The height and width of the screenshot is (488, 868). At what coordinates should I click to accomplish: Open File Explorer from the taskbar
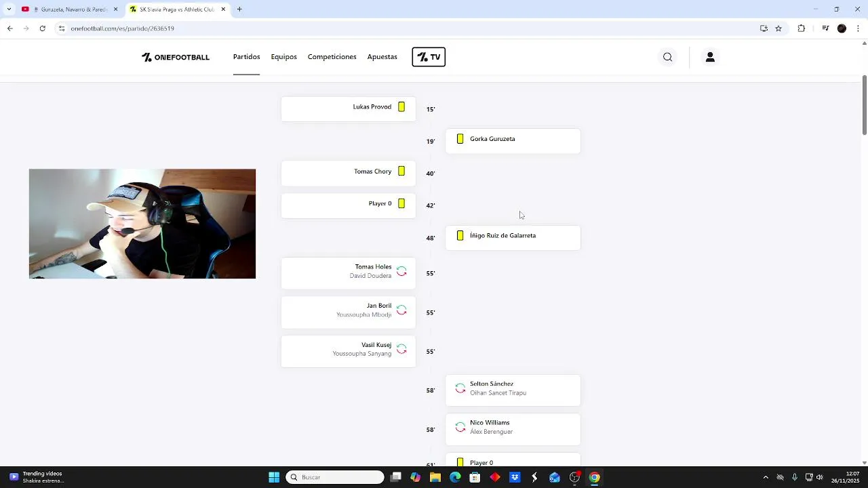(x=435, y=477)
